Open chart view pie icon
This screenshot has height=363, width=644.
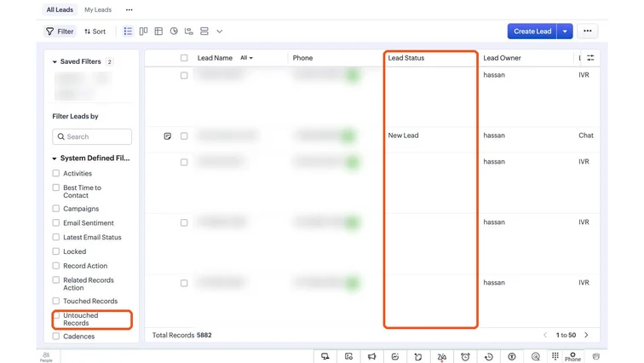click(174, 32)
